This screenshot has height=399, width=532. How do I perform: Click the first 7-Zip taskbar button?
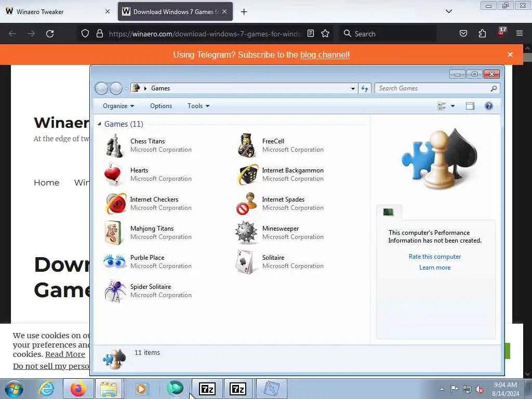(207, 389)
